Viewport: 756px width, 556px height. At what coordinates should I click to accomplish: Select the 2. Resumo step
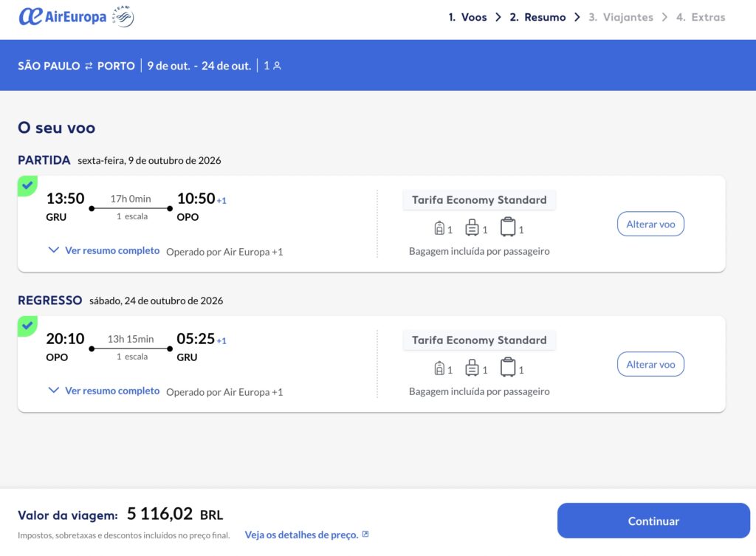[x=537, y=17]
